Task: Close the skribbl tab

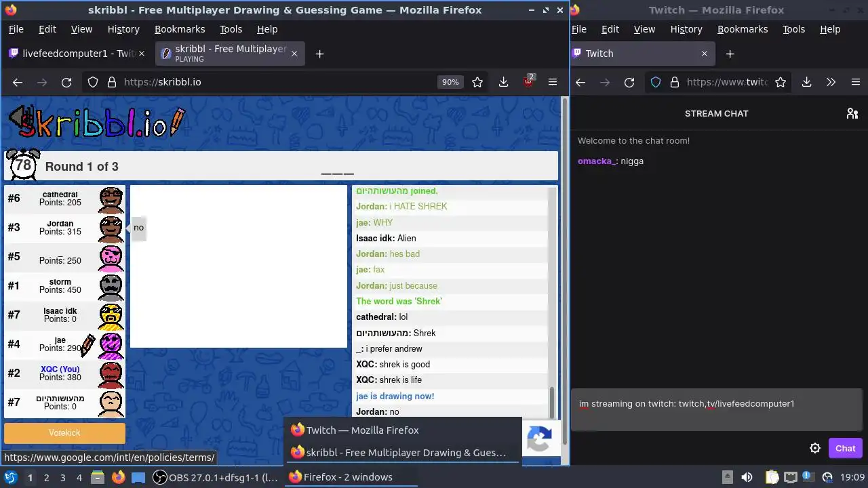Action: [294, 54]
